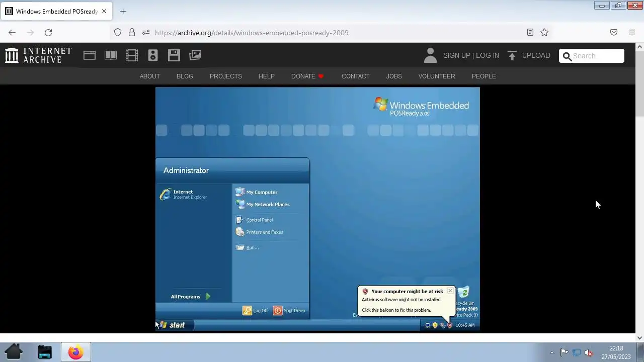Open the site permissions icon

click(x=146, y=32)
